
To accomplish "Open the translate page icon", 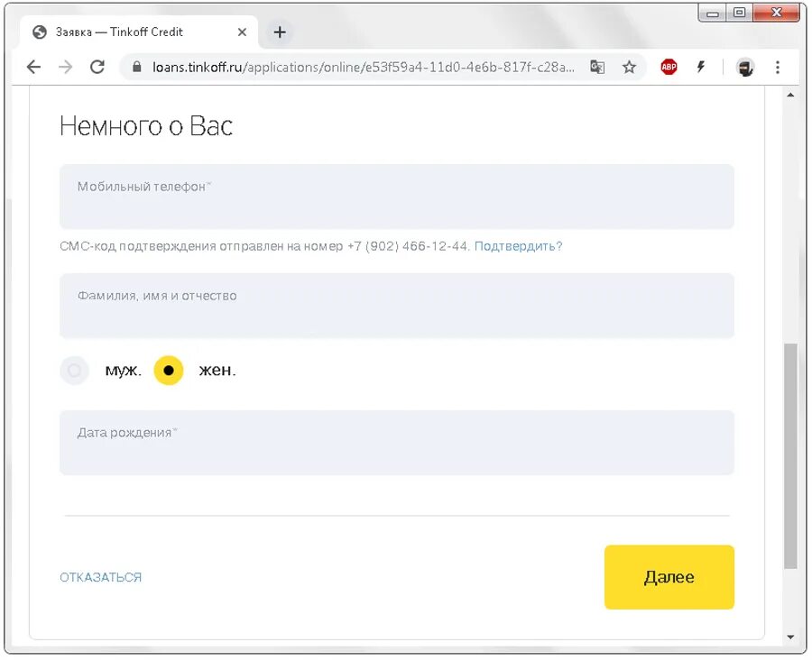I will point(597,68).
